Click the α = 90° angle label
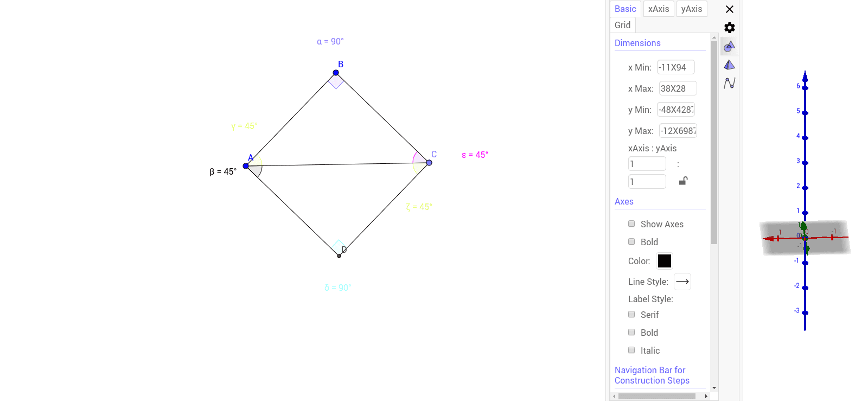868x402 pixels. pyautogui.click(x=330, y=42)
